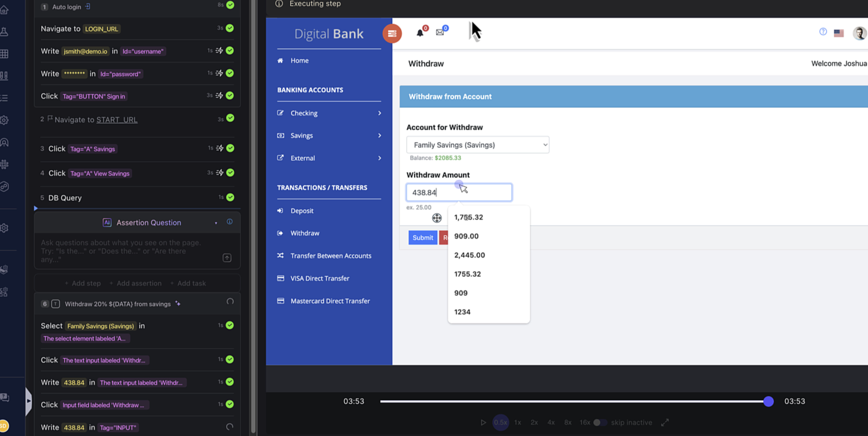This screenshot has width=868, height=436.
Task: Choose 909.00 from the amount suggestions
Action: [466, 236]
